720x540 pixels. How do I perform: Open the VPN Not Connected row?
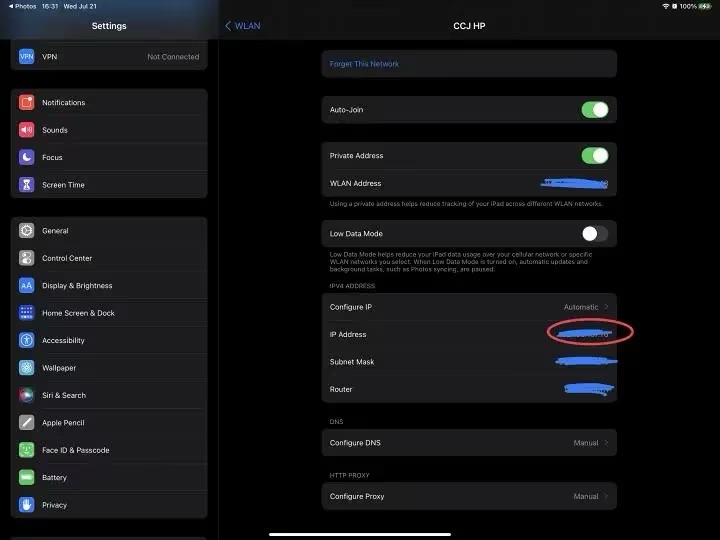pyautogui.click(x=108, y=57)
